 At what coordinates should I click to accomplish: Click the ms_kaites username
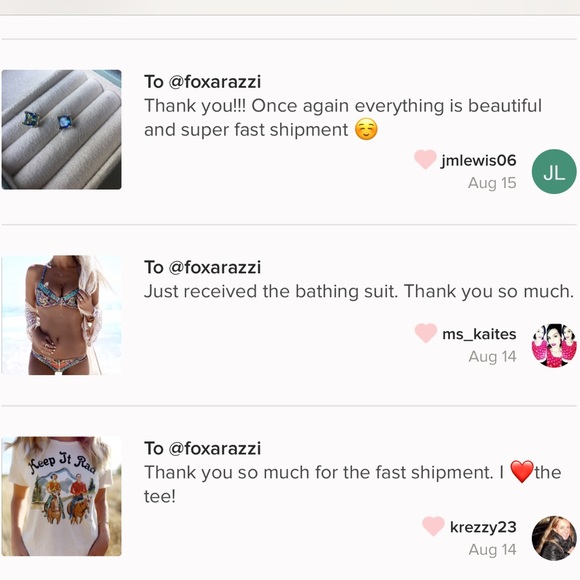tap(479, 334)
